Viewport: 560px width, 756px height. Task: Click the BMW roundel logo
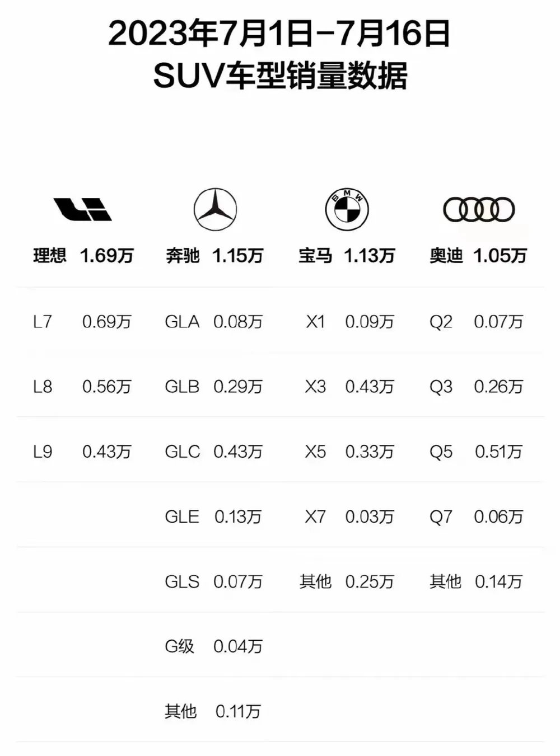[x=347, y=210]
